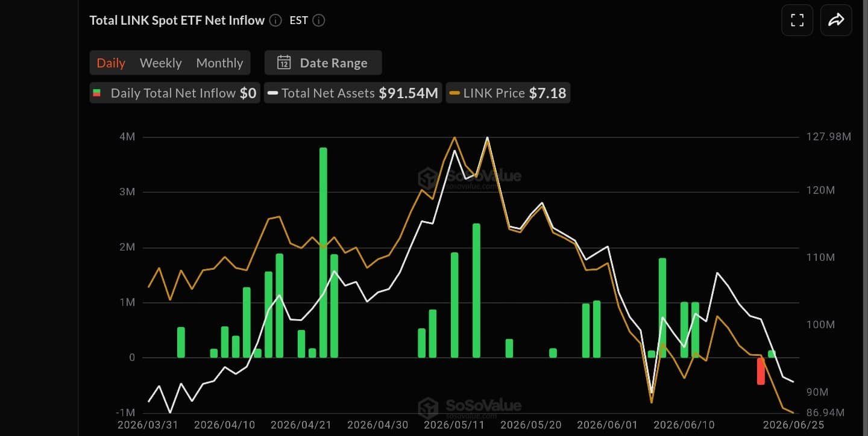Open info icon next to EST label

[x=319, y=20]
